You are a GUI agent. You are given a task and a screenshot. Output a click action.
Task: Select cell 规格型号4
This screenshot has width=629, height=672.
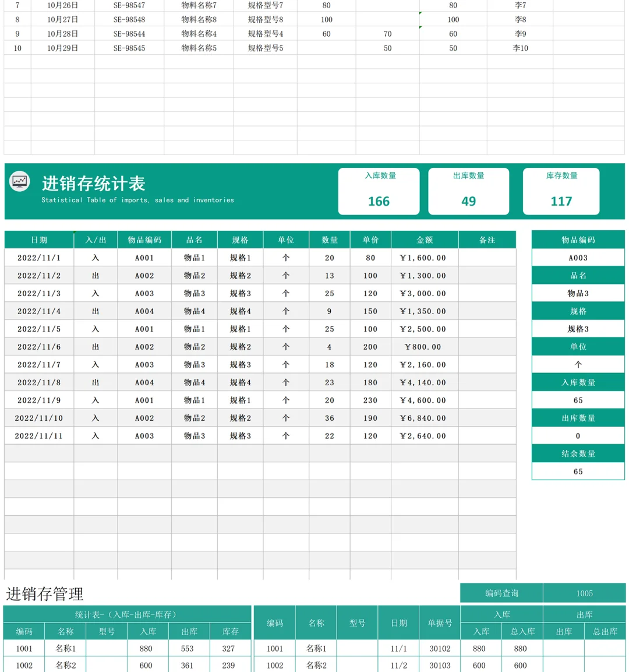point(266,33)
